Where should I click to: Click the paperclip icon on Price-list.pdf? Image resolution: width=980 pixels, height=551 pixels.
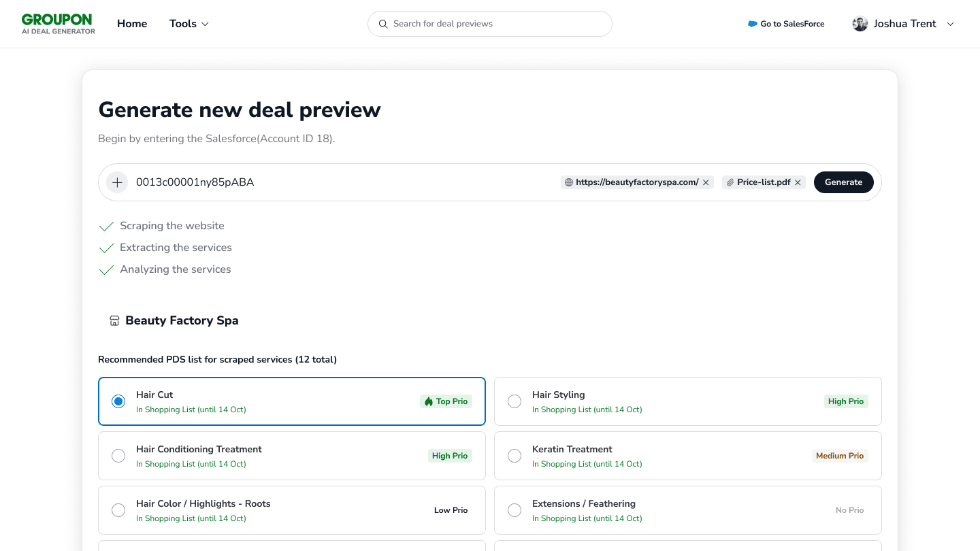pyautogui.click(x=730, y=182)
